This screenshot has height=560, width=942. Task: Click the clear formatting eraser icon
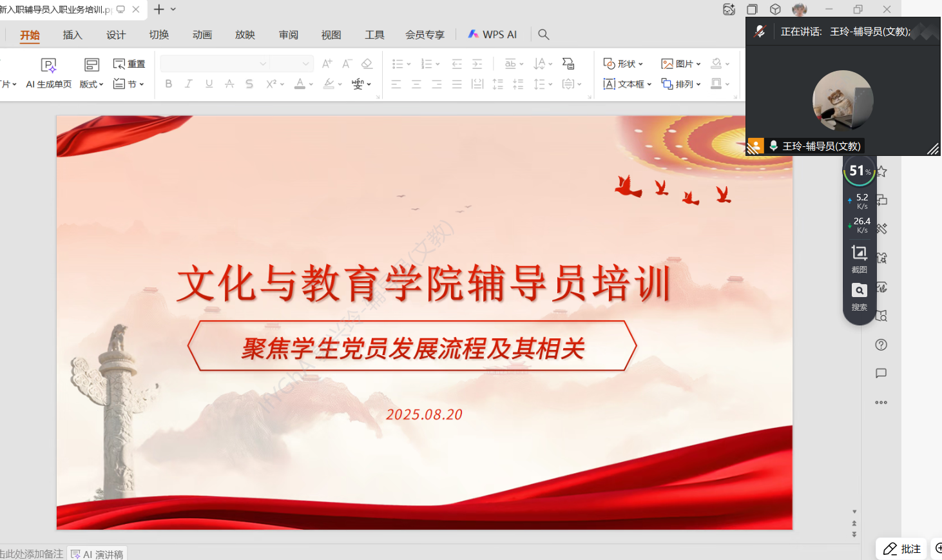pos(367,64)
